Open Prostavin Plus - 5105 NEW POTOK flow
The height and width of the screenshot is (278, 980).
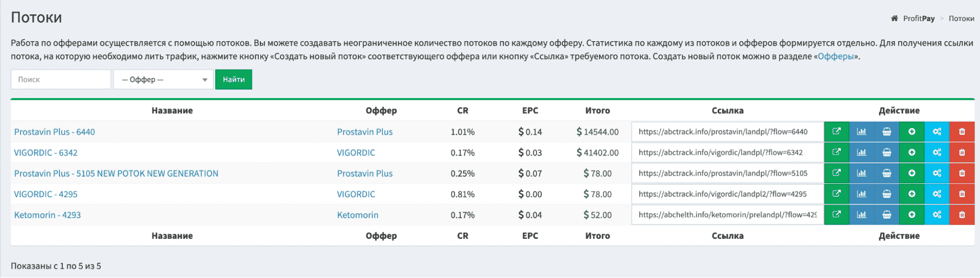pos(116,174)
